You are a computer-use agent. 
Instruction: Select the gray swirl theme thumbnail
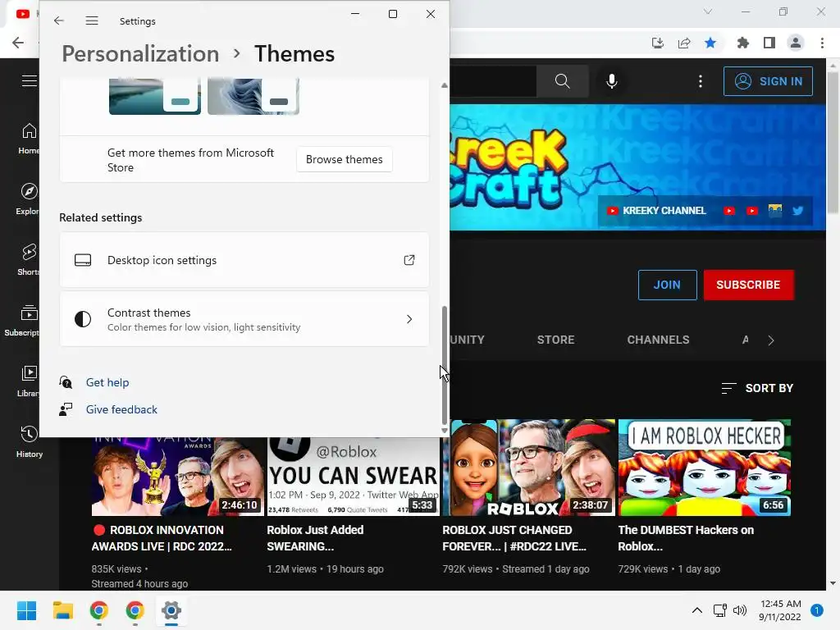pos(253,97)
